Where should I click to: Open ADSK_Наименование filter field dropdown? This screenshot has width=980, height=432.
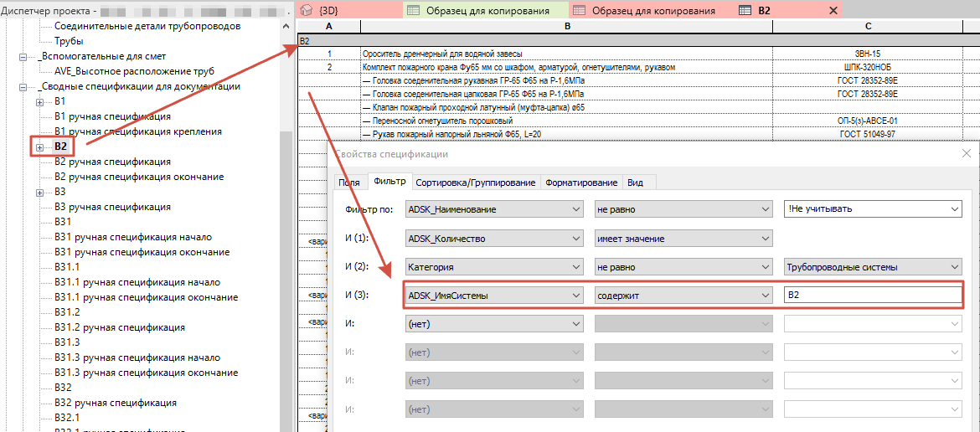(x=494, y=210)
